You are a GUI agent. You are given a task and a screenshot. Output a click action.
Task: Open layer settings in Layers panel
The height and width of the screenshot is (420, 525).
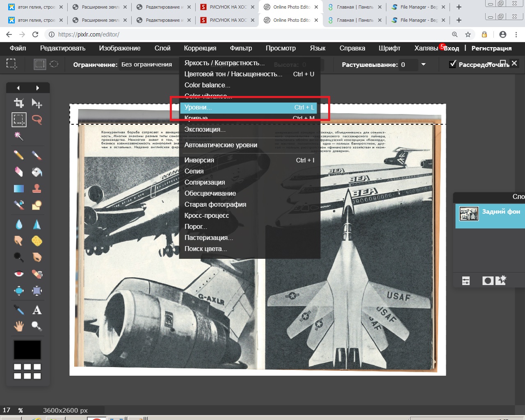click(x=466, y=281)
